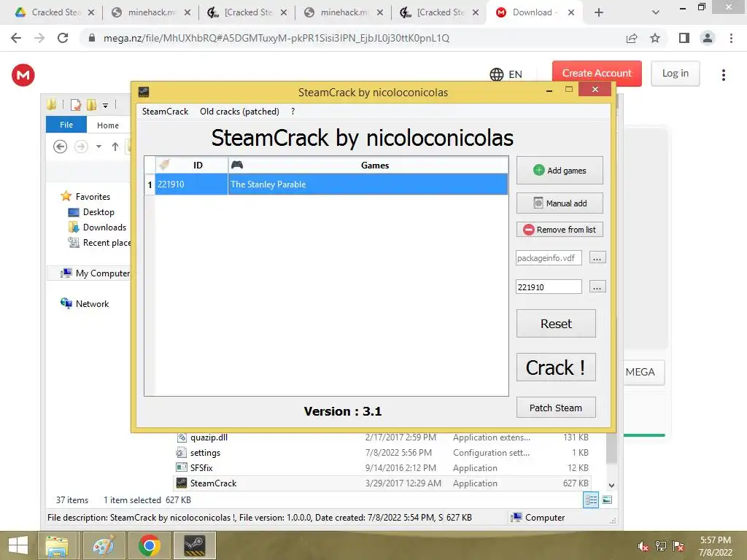Viewport: 747px width, 560px height.
Task: Click the Explorer back arrow
Action: coord(60,147)
